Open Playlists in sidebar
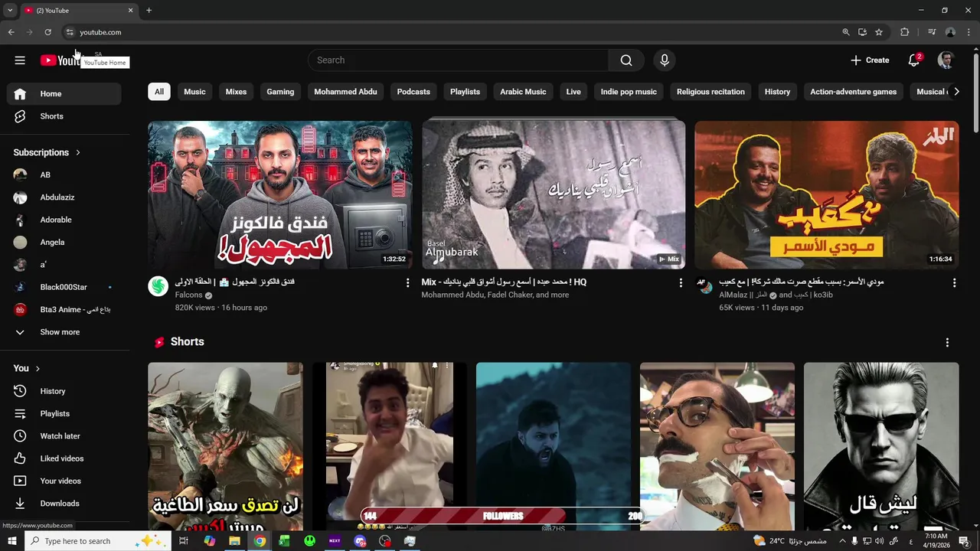 64,413
